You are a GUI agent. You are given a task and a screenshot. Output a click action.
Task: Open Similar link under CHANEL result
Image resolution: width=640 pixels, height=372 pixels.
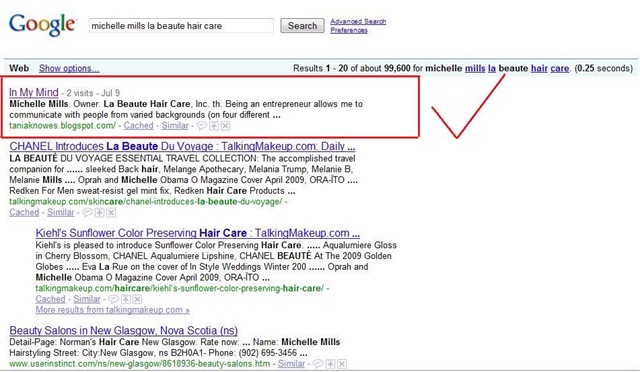60,212
